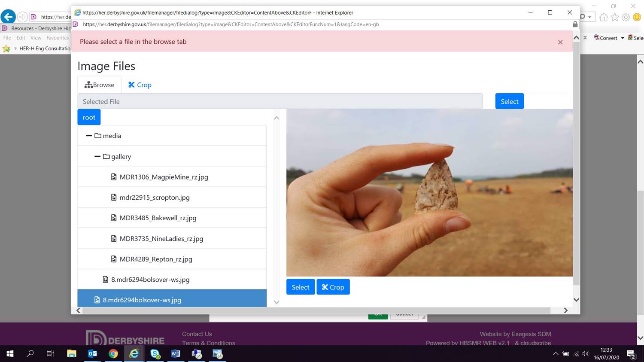Switch to the Crop tab
Viewport: 644px width, 362px height.
point(140,85)
